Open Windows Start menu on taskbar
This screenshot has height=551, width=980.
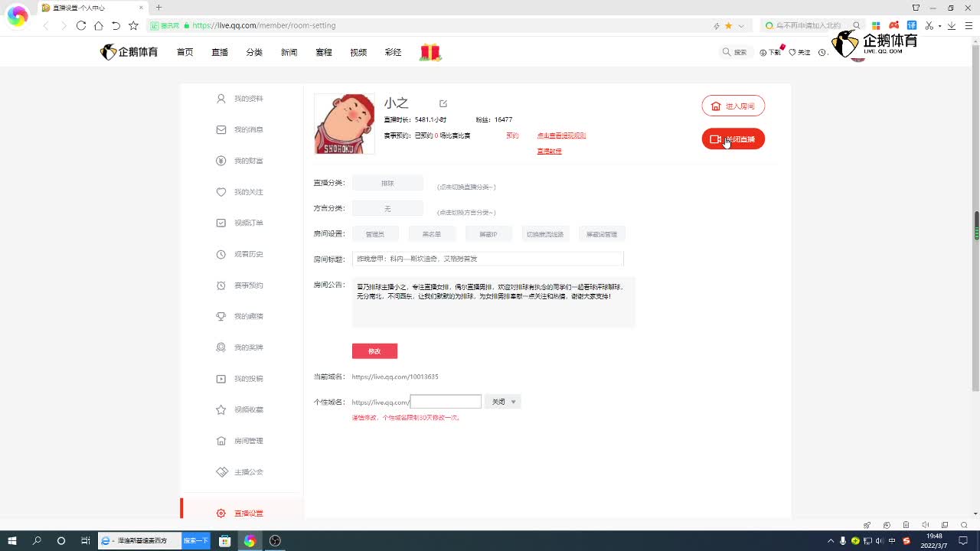pyautogui.click(x=12, y=541)
